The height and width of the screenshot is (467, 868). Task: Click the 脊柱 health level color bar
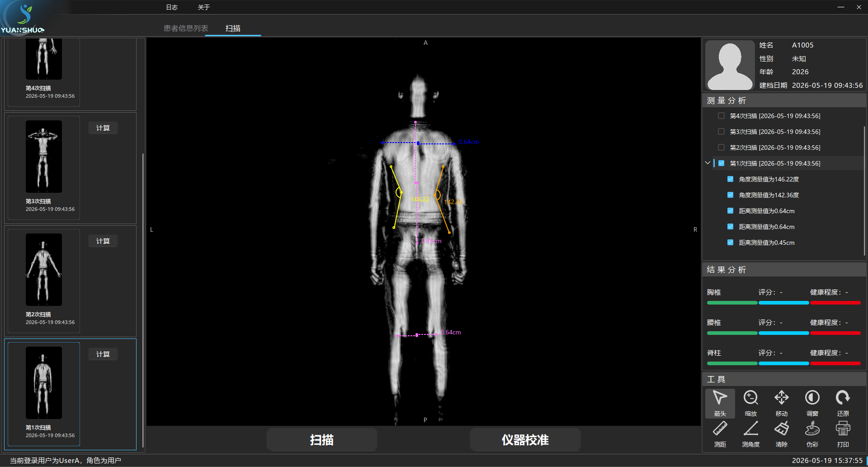pos(783,363)
